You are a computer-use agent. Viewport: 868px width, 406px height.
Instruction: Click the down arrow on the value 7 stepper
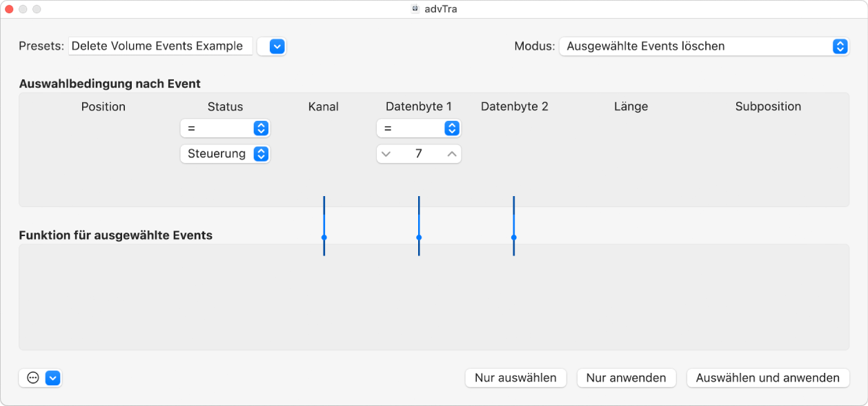pyautogui.click(x=386, y=153)
